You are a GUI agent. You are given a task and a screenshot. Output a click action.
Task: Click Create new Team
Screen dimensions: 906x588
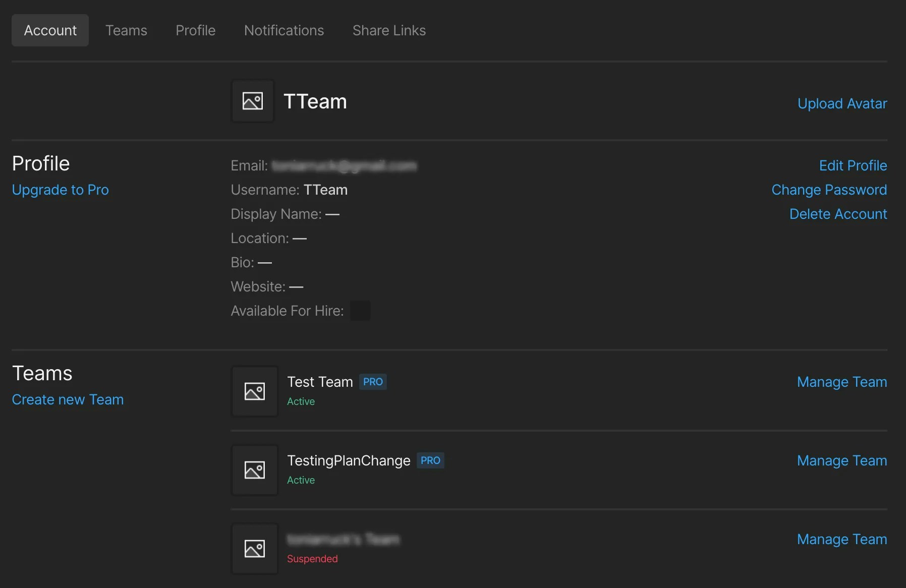point(68,399)
